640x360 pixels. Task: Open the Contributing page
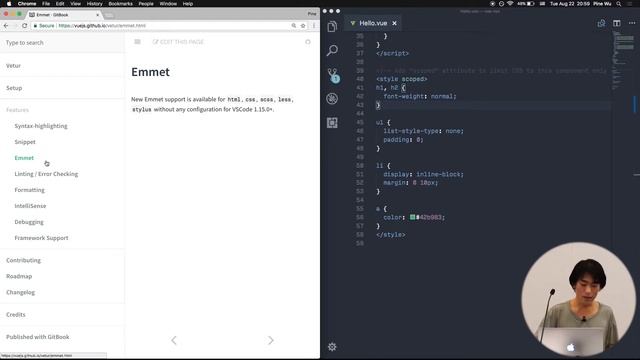click(x=23, y=260)
